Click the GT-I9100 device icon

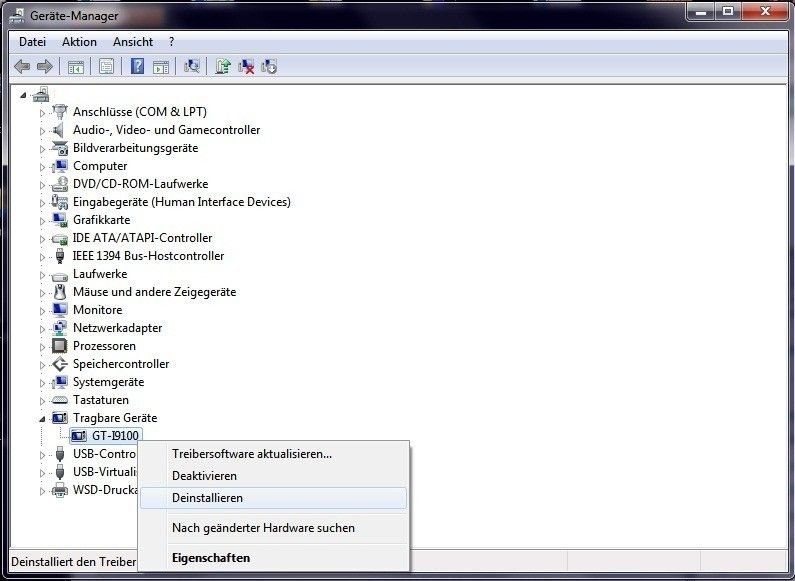pos(79,435)
